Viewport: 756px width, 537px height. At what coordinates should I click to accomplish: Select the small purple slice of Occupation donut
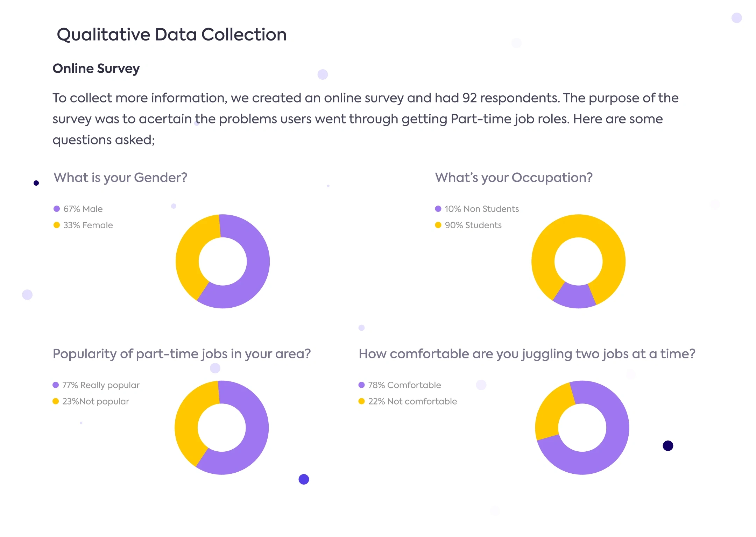coord(575,296)
